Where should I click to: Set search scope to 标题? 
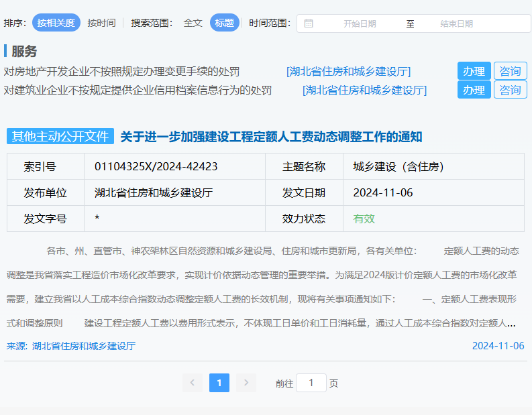point(225,23)
